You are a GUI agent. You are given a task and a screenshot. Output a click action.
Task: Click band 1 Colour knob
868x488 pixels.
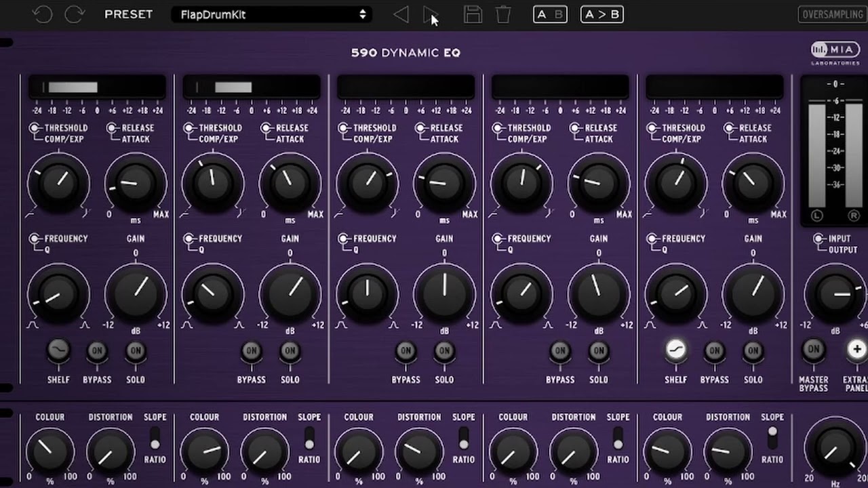(x=50, y=451)
